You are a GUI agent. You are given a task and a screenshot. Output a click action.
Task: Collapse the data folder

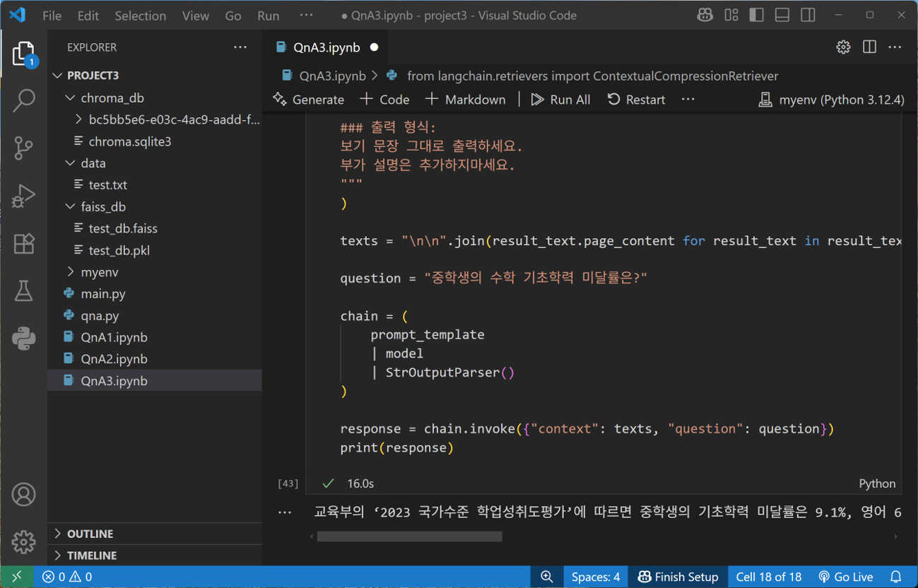tap(155, 163)
